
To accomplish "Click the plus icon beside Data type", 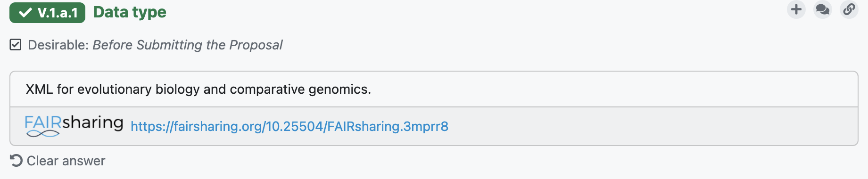I will (796, 9).
